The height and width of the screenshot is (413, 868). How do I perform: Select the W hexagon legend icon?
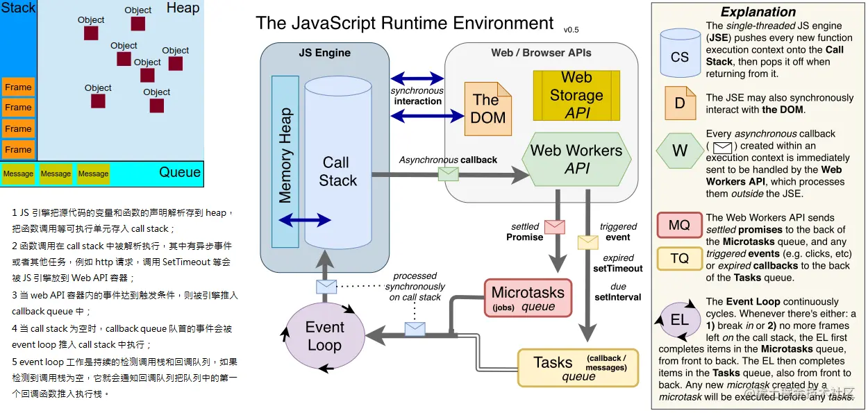pyautogui.click(x=680, y=151)
